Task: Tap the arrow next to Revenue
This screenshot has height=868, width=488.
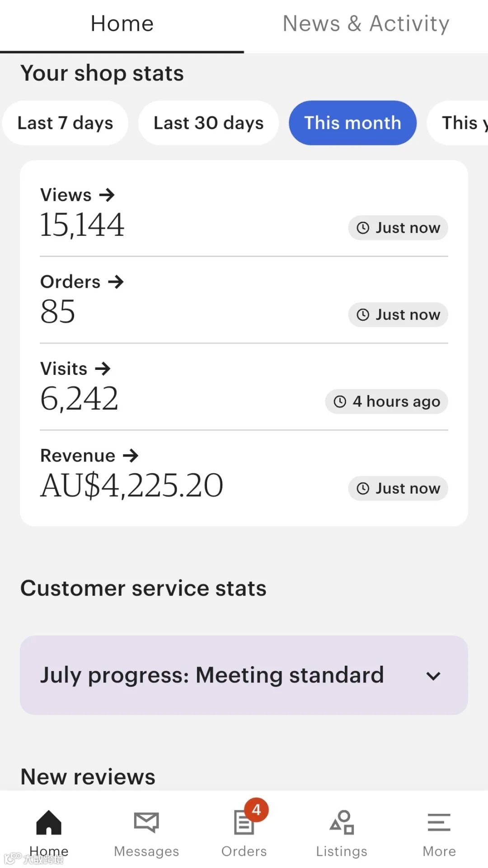Action: click(131, 455)
